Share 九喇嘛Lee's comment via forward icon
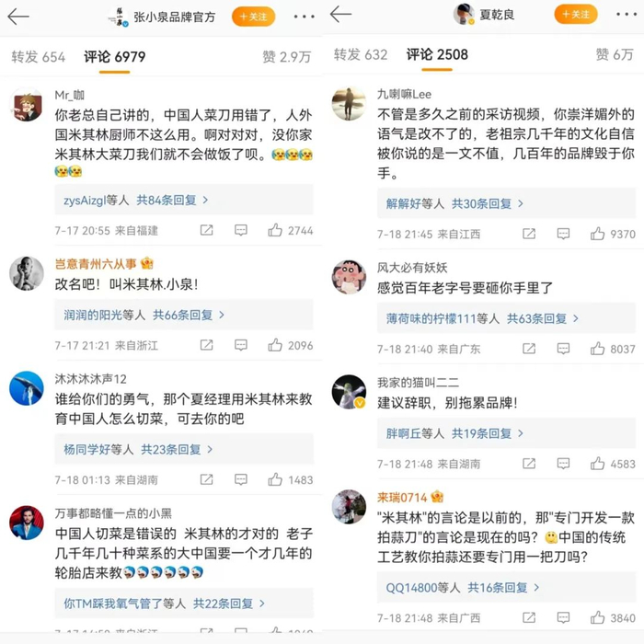 529,234
